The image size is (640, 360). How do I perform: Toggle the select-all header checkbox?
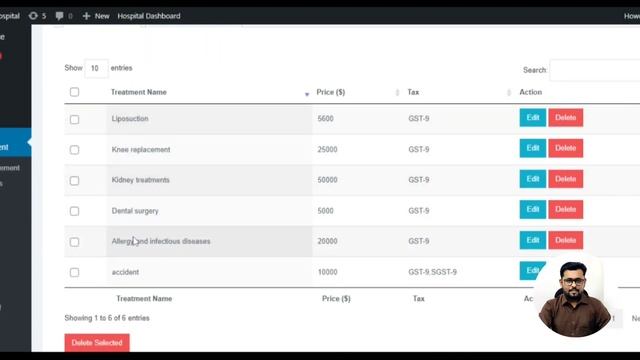(x=74, y=92)
